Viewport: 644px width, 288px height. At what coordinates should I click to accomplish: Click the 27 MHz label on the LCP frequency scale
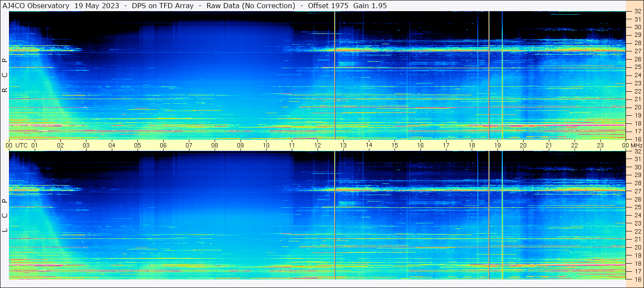pos(638,191)
